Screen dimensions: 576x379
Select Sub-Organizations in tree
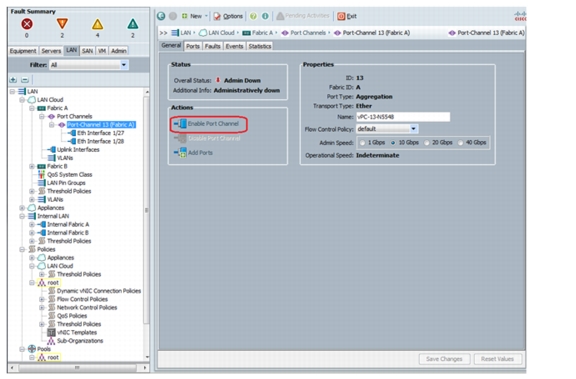click(x=80, y=341)
